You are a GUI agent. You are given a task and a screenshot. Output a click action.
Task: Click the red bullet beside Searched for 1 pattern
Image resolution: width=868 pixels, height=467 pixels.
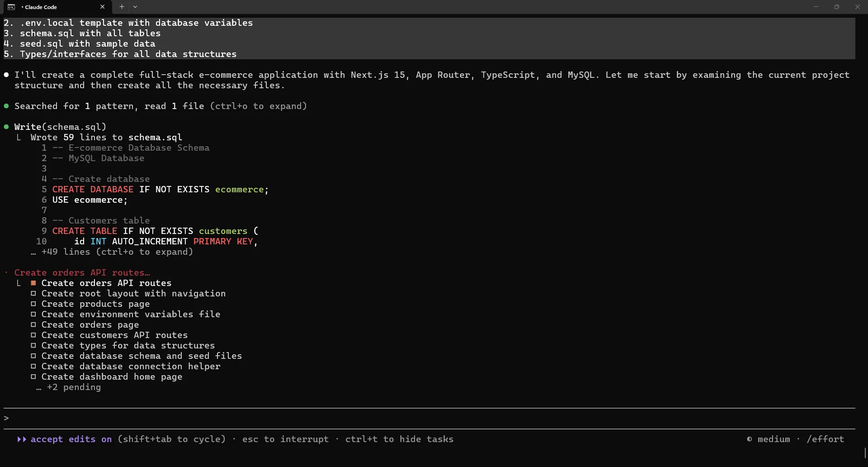[x=6, y=106]
